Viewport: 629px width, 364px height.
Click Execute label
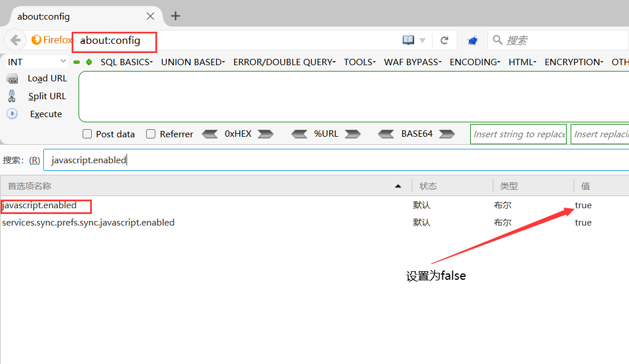pos(46,114)
